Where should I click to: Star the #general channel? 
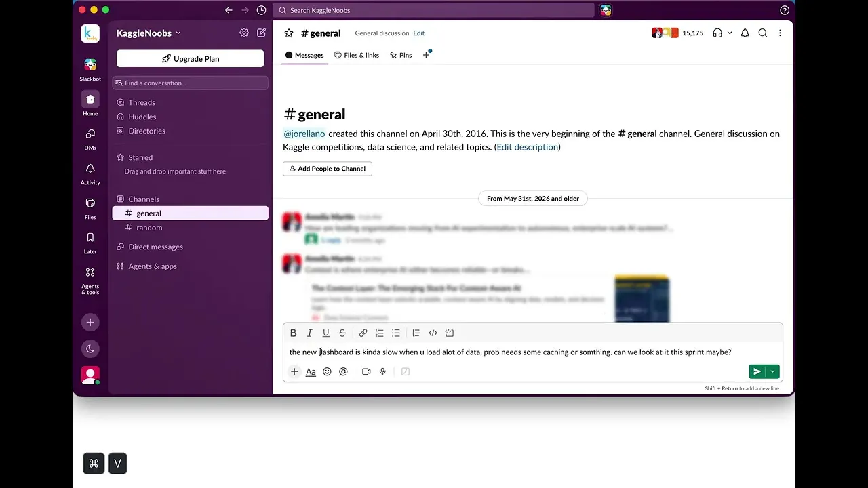click(x=289, y=33)
